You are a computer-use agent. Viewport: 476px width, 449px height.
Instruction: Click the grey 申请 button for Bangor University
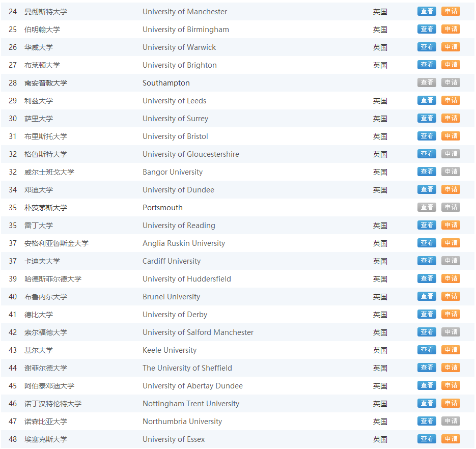(451, 172)
